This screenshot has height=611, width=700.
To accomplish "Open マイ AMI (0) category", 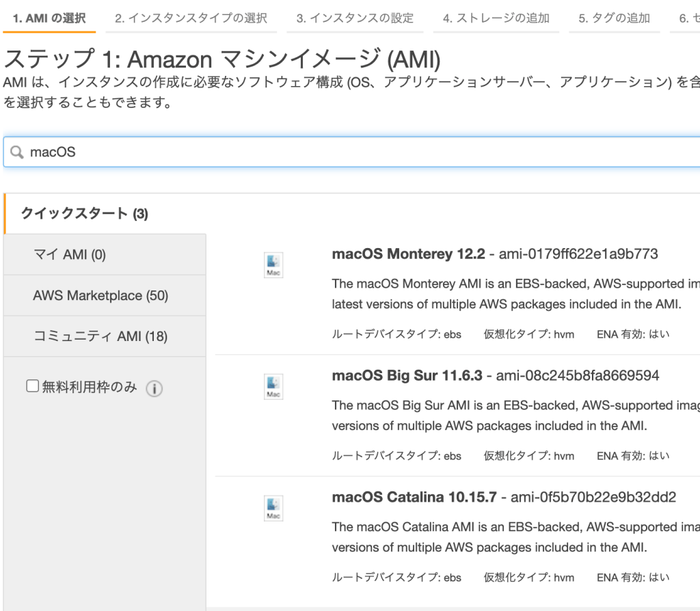I will 105,254.
